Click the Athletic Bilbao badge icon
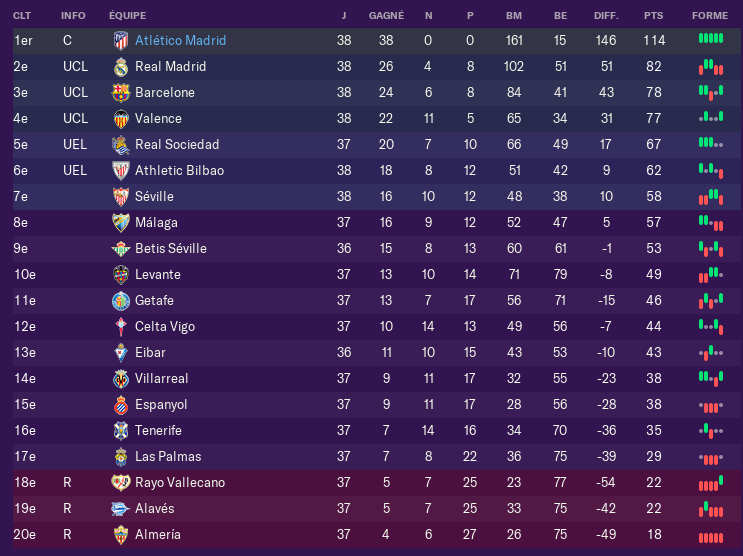Screen dimensions: 743x556 (121, 171)
